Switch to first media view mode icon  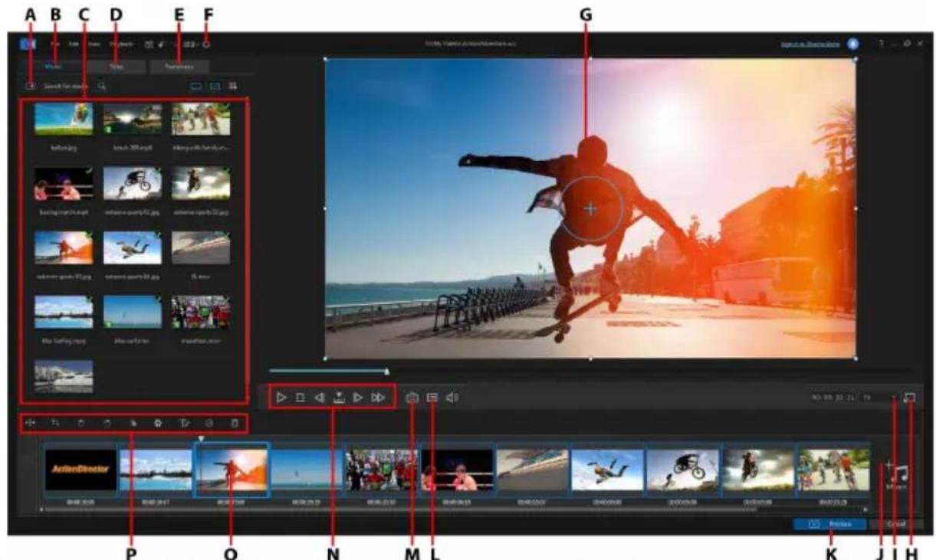196,87
